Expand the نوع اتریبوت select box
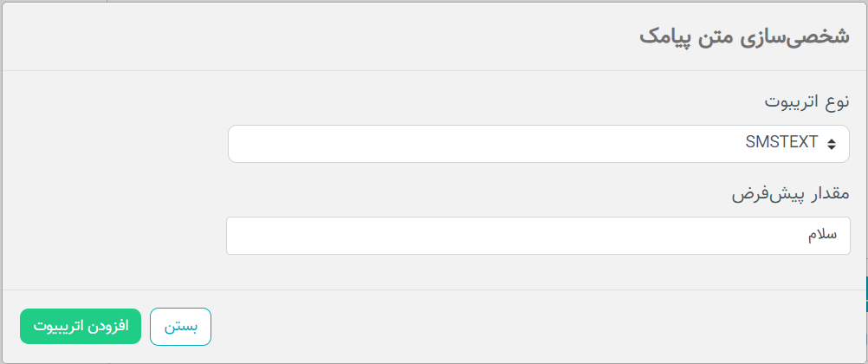 coord(538,144)
